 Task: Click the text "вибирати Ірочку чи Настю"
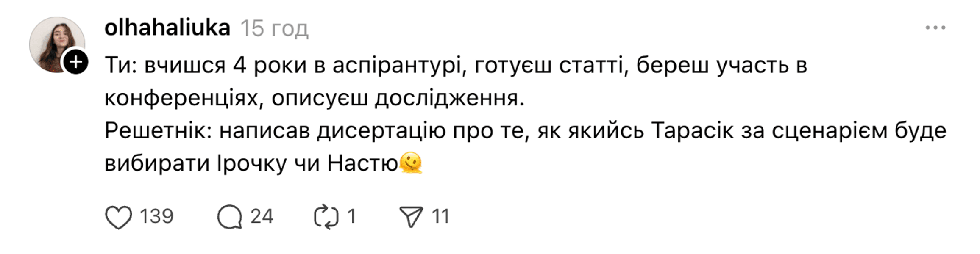tap(251, 164)
